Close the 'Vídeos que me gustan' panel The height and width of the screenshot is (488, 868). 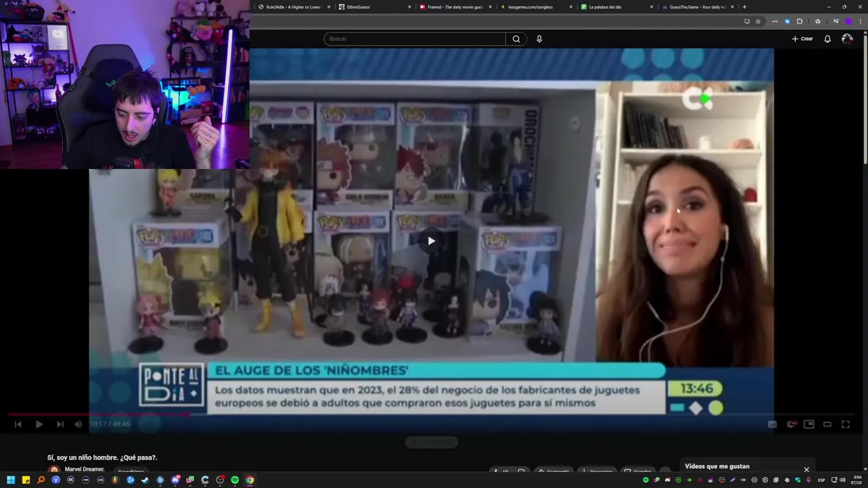[806, 469]
